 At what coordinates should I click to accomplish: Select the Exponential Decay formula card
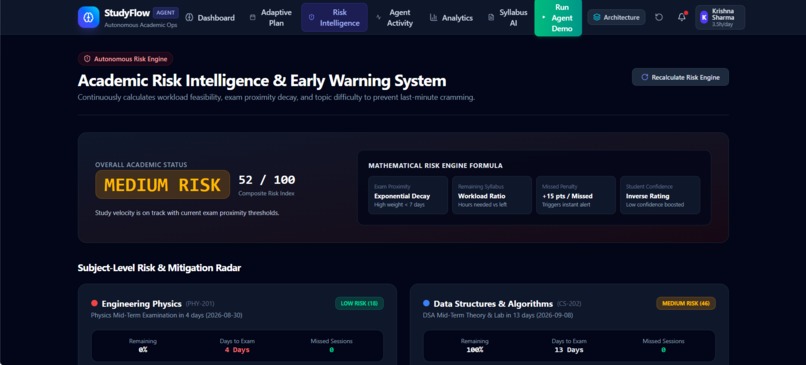pos(408,195)
